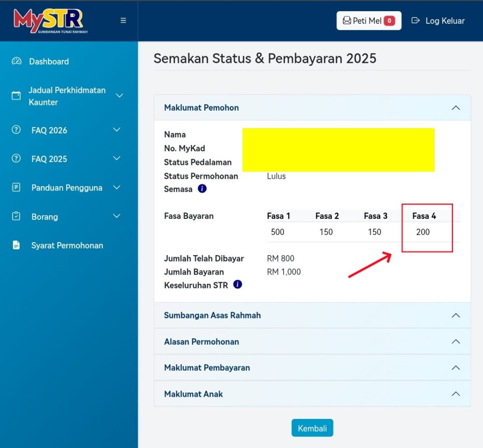Open the Peti Mel inbox

(x=369, y=21)
